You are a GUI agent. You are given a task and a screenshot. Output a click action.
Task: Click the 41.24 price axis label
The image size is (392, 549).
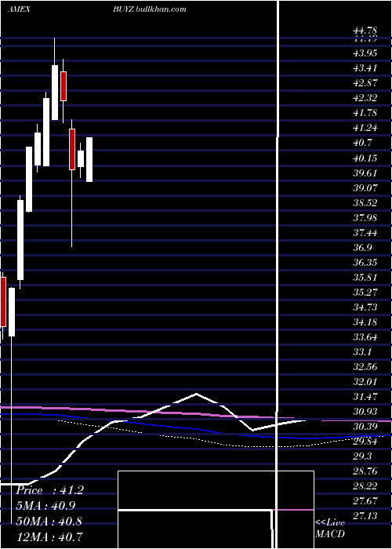(365, 128)
